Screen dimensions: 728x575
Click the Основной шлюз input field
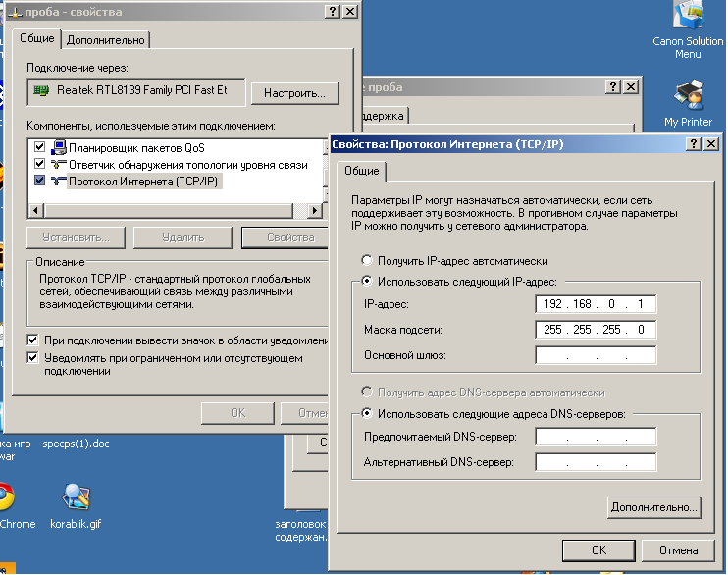[595, 354]
